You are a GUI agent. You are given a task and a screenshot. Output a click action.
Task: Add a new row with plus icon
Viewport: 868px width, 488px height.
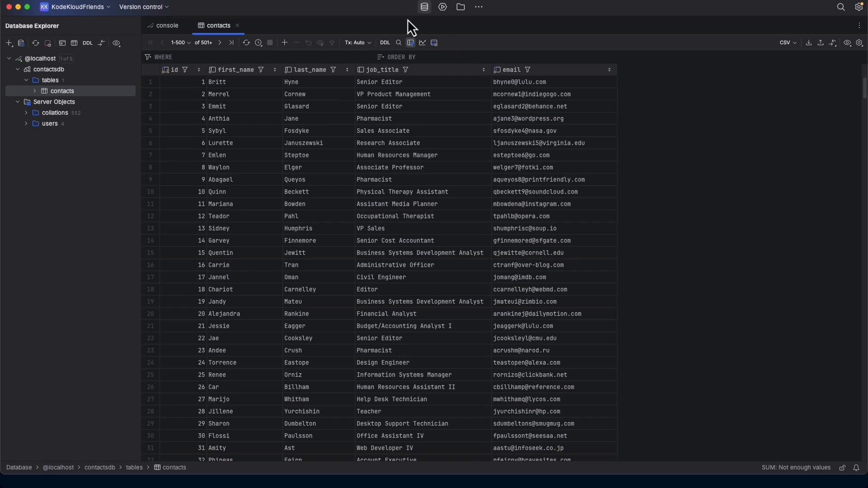[284, 43]
